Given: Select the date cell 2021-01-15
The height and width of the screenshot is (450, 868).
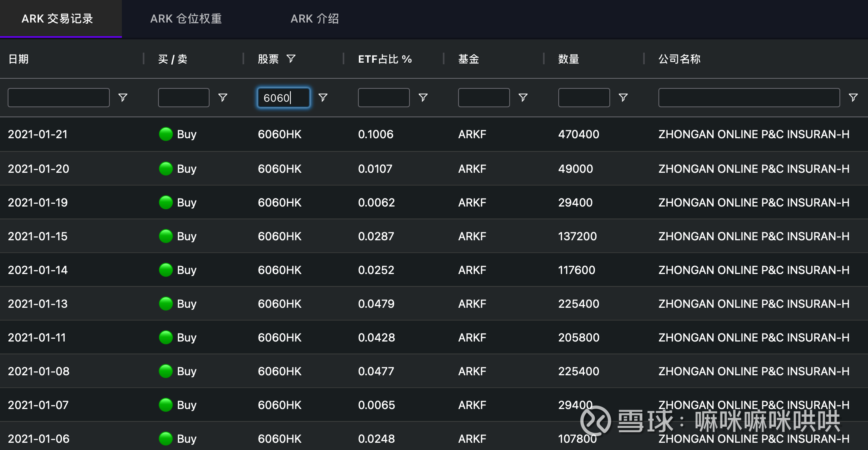Looking at the screenshot, I should [x=38, y=236].
